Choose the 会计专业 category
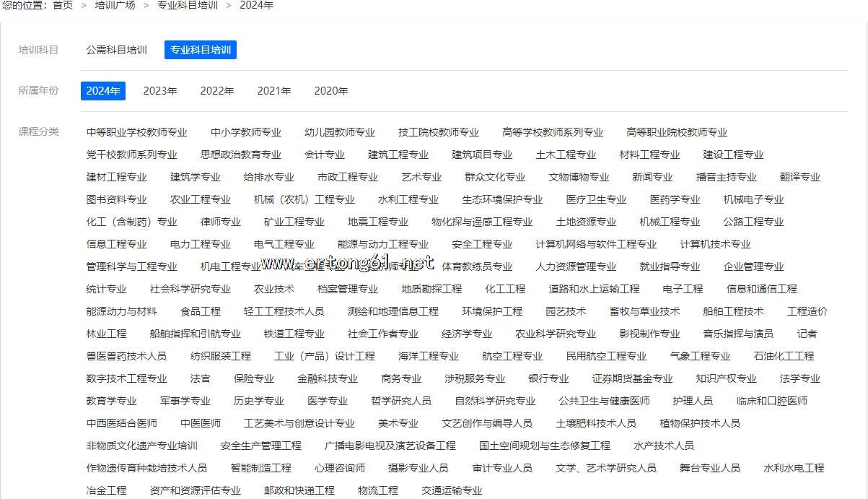868x499 pixels. click(325, 155)
